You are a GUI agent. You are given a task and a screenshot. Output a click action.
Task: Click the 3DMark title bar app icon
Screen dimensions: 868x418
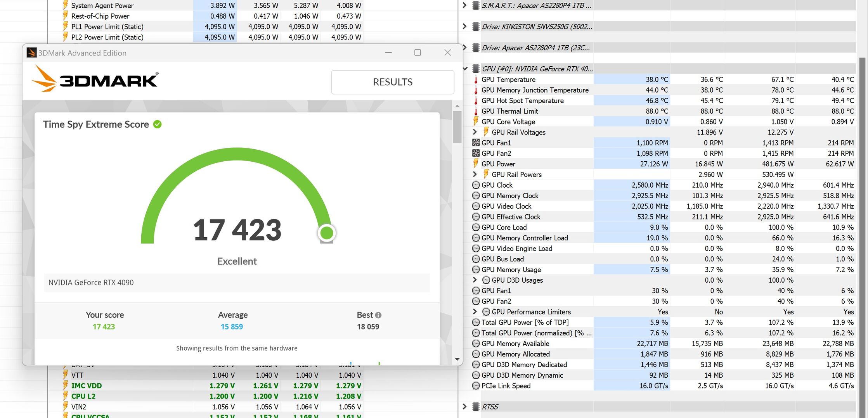(x=31, y=53)
